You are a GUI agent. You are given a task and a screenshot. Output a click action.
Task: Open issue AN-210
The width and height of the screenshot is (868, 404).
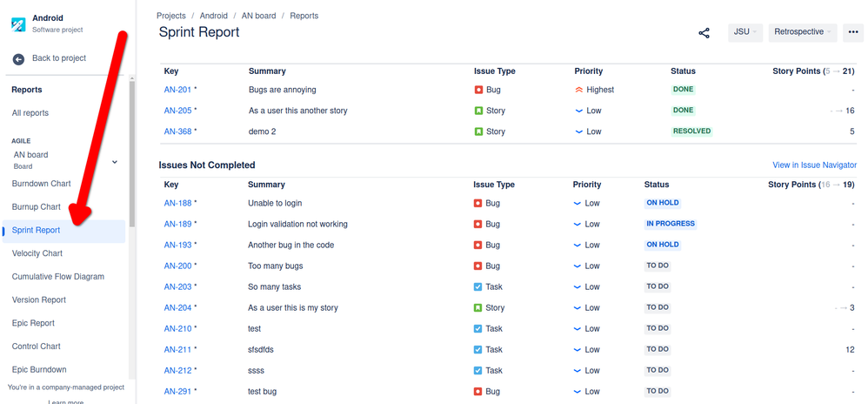point(177,328)
